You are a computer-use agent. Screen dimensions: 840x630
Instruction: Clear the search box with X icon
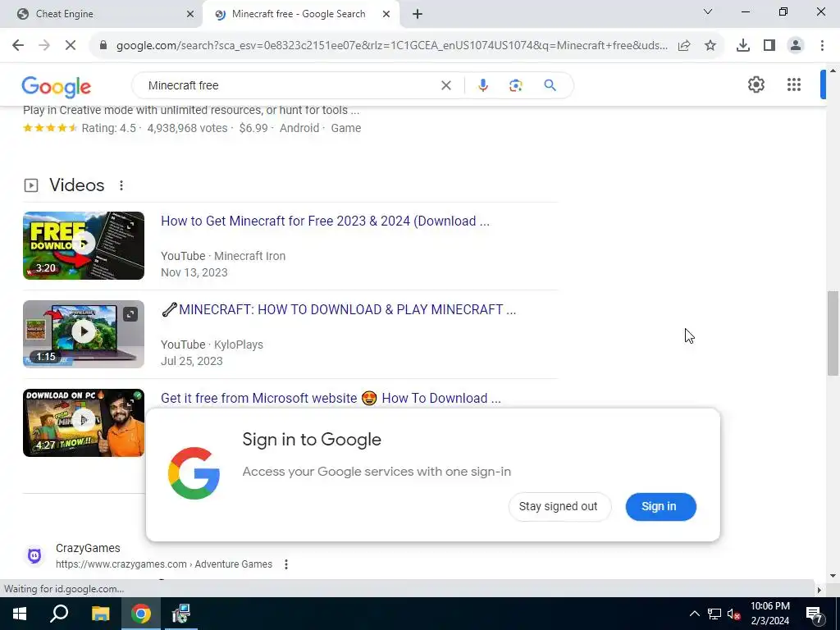tap(445, 85)
